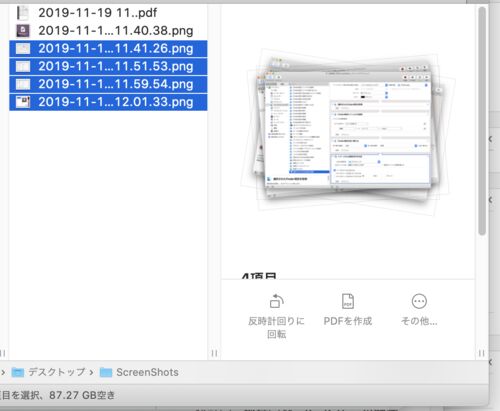Click the thumbnail icon of 11.40.38.png
The image size is (500, 411).
[x=23, y=31]
